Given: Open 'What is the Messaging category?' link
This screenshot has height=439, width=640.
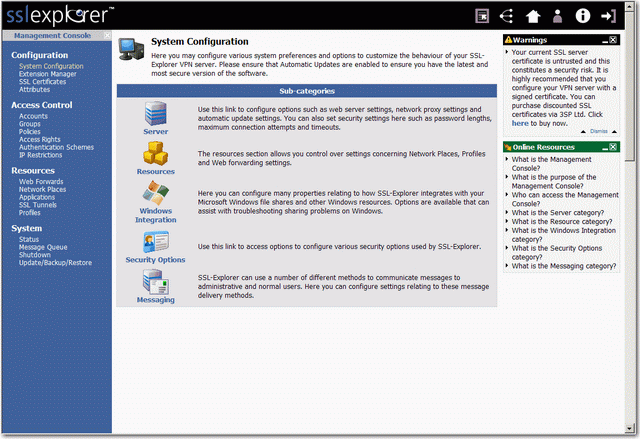Looking at the screenshot, I should tap(564, 266).
